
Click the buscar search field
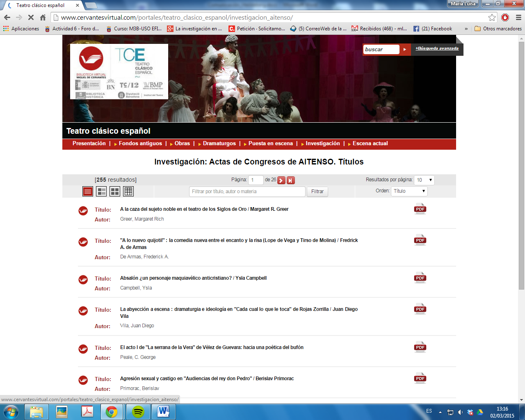coord(381,49)
